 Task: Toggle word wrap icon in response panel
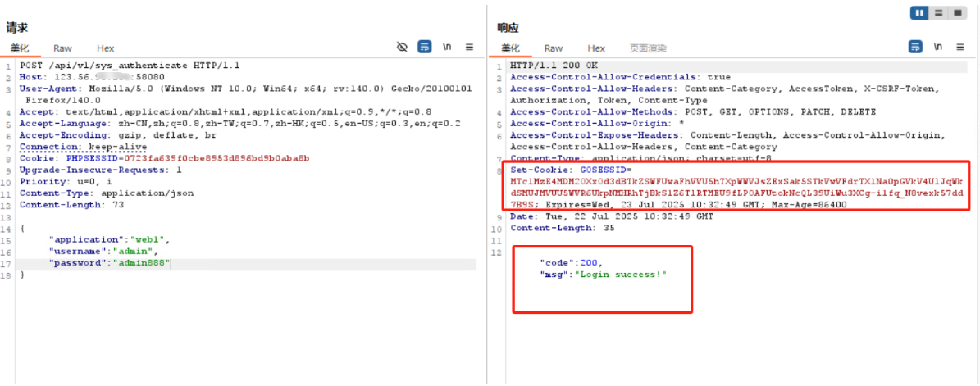(915, 48)
